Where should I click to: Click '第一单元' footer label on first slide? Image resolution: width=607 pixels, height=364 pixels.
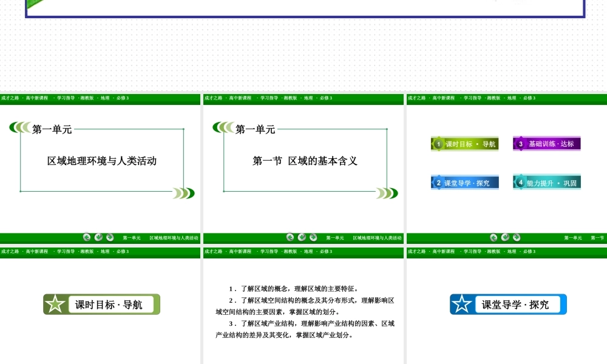pos(132,238)
